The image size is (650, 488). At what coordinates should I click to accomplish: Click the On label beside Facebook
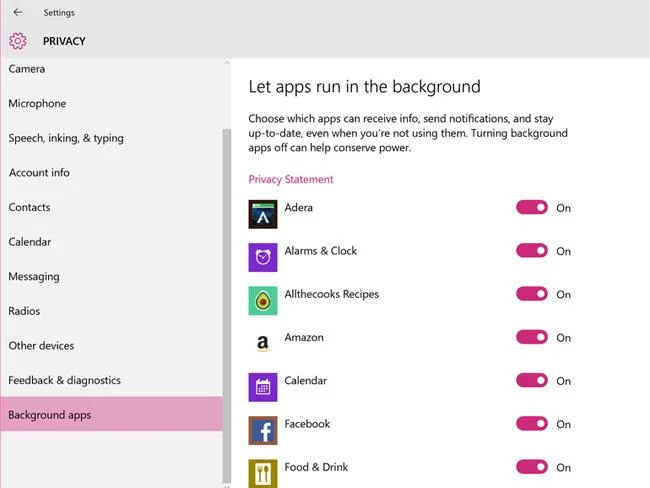[x=563, y=424]
